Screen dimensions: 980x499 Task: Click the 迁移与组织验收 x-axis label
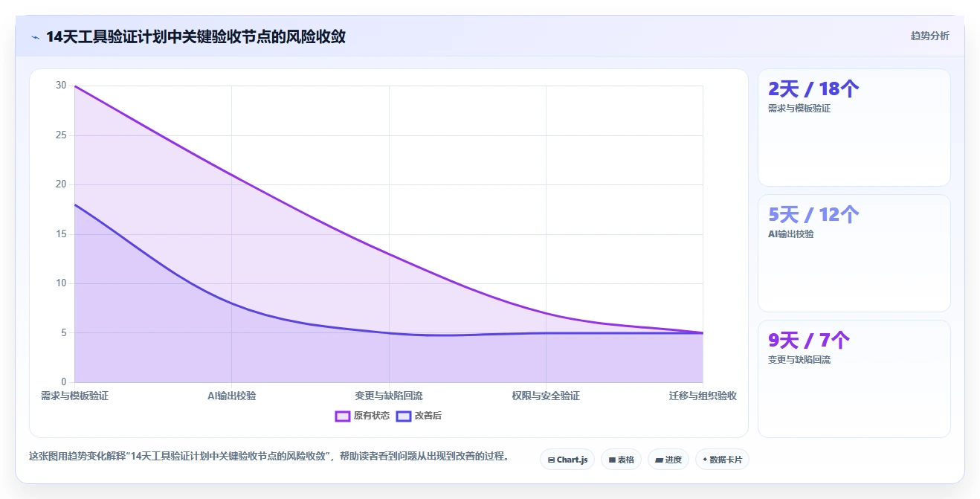click(703, 396)
